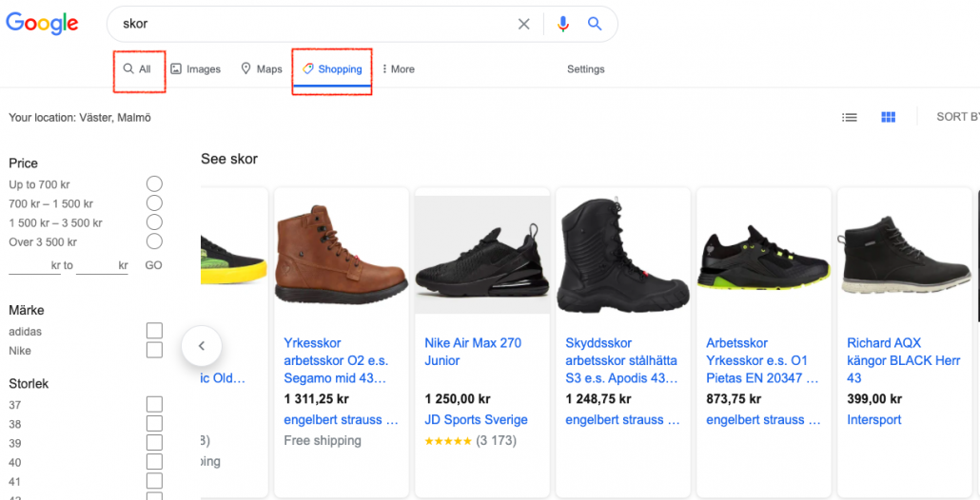
Task: Open brown Segamo boot product image
Action: (x=342, y=255)
